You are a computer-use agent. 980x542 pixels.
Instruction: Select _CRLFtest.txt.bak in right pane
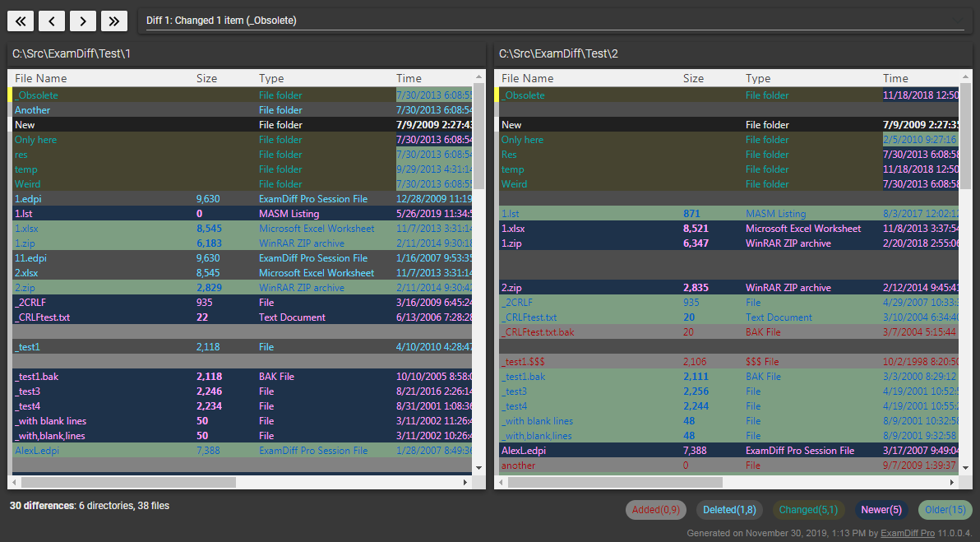pyautogui.click(x=728, y=332)
